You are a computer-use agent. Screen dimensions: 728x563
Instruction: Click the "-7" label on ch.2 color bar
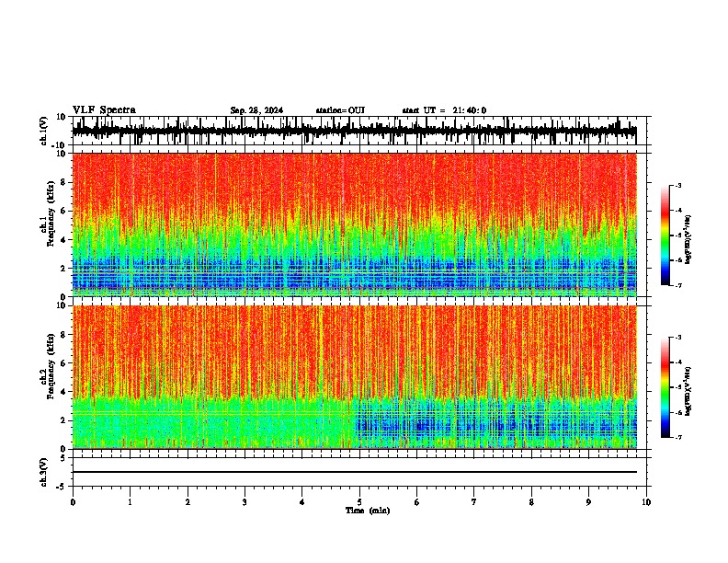[677, 437]
